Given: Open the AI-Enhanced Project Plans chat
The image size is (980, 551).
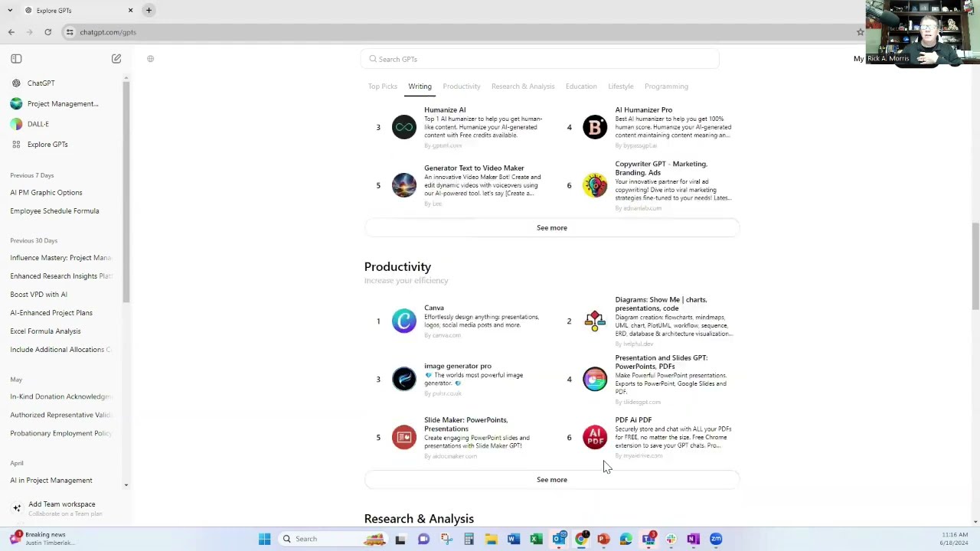Looking at the screenshot, I should (51, 313).
